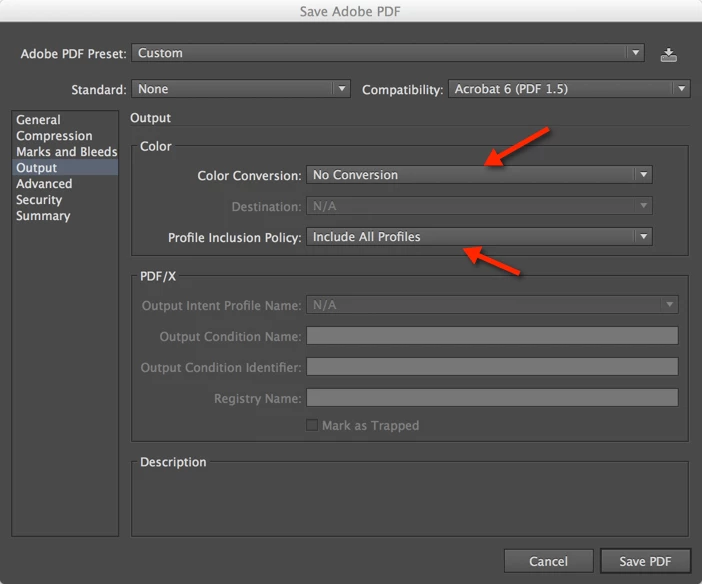Select the Advanced category

pyautogui.click(x=65, y=184)
